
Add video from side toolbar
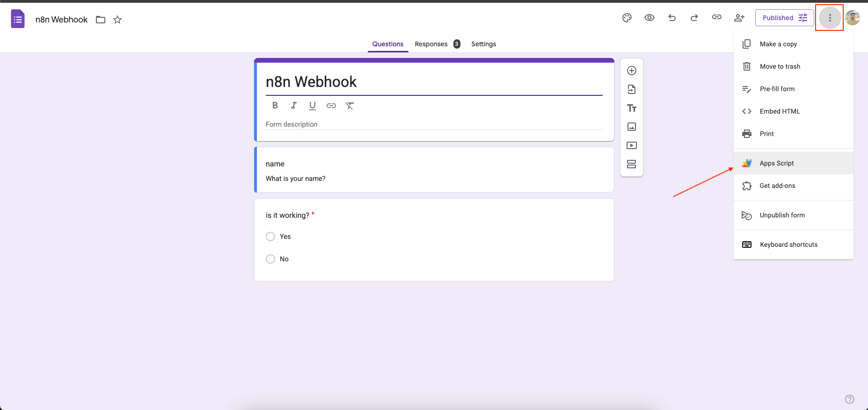pyautogui.click(x=632, y=145)
